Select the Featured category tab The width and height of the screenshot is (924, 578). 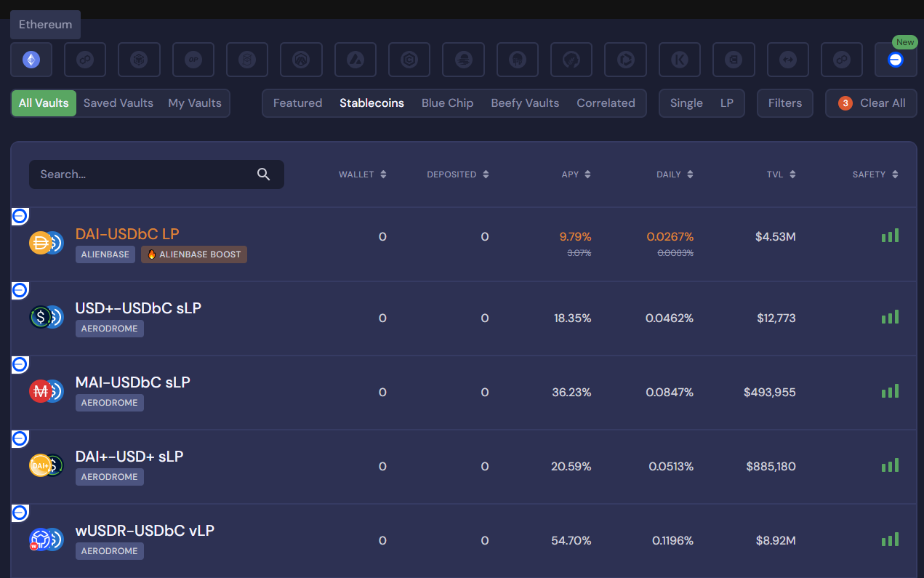click(x=297, y=103)
